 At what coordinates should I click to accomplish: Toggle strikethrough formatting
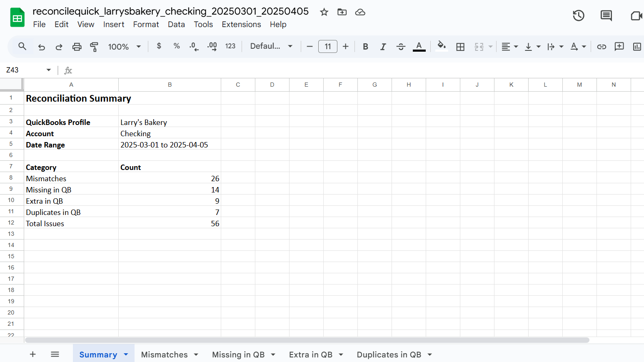point(401,47)
